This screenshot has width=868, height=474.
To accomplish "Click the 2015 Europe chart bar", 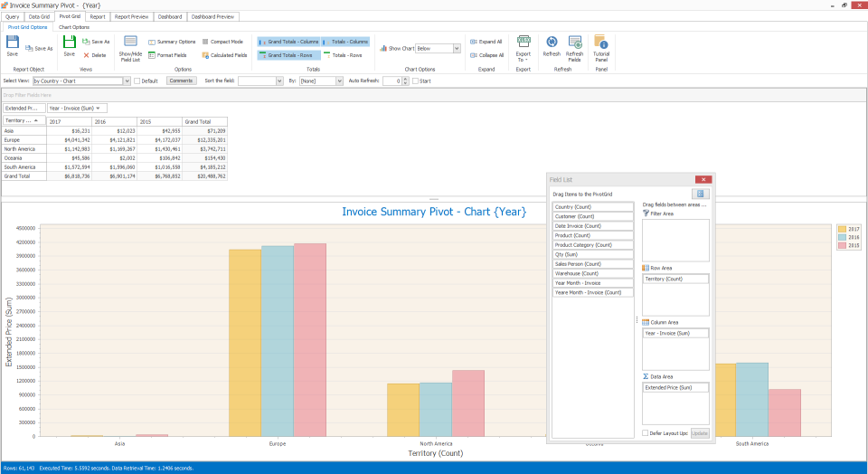I will 310,340.
